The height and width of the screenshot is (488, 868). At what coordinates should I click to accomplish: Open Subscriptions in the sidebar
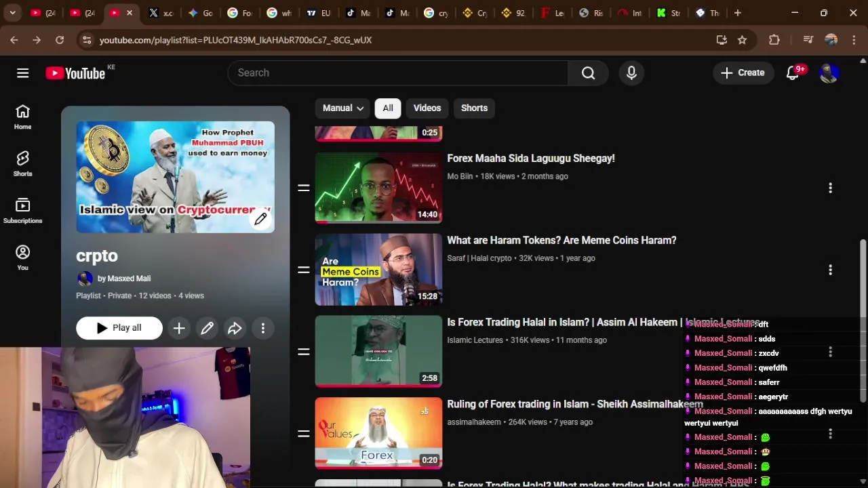point(22,211)
